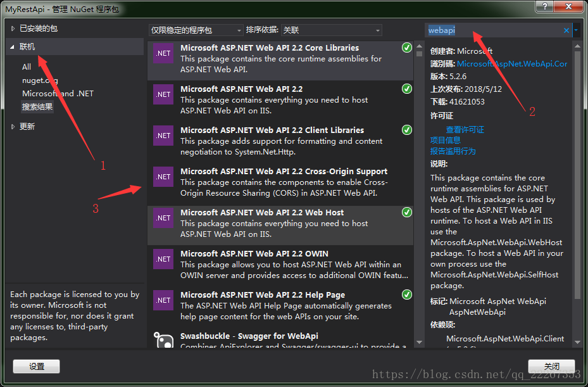Select the All online source

pos(26,67)
